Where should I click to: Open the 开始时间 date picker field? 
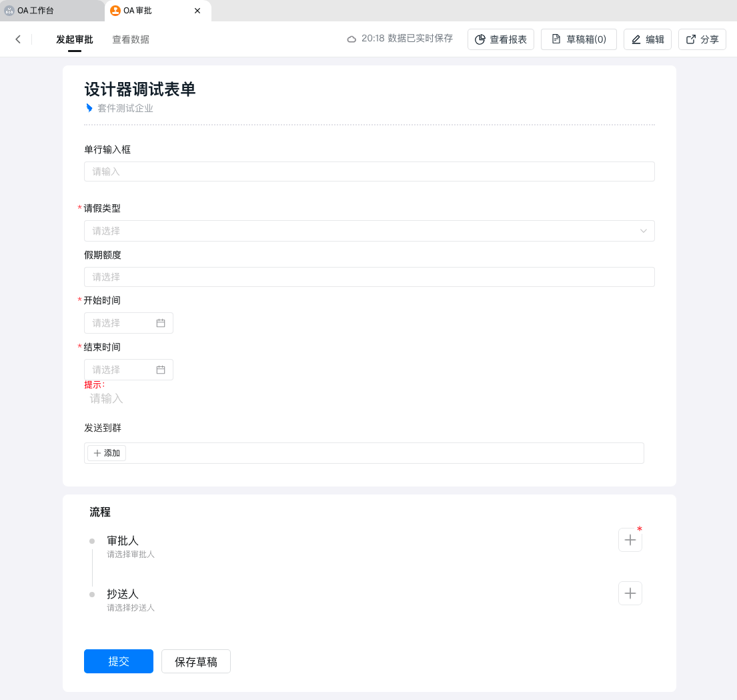pyautogui.click(x=128, y=323)
